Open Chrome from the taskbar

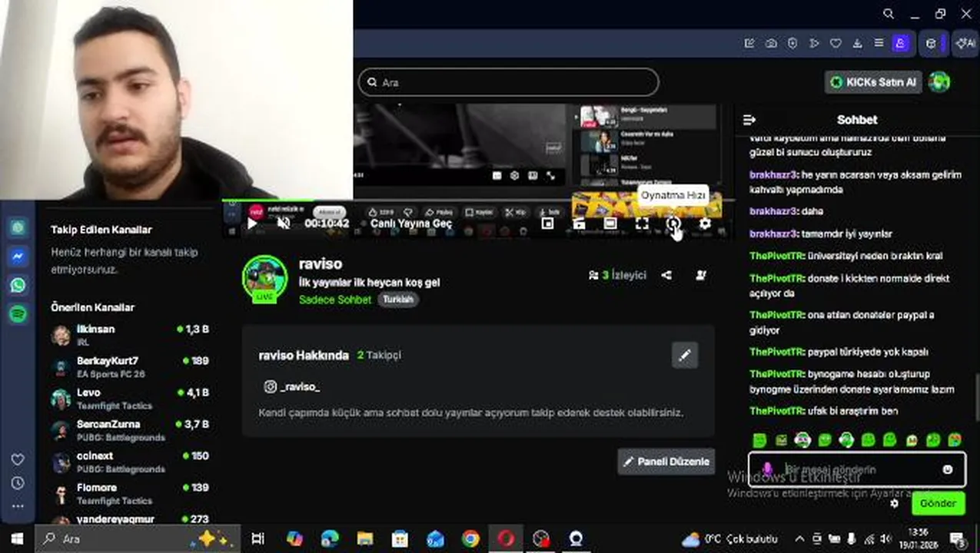[470, 538]
